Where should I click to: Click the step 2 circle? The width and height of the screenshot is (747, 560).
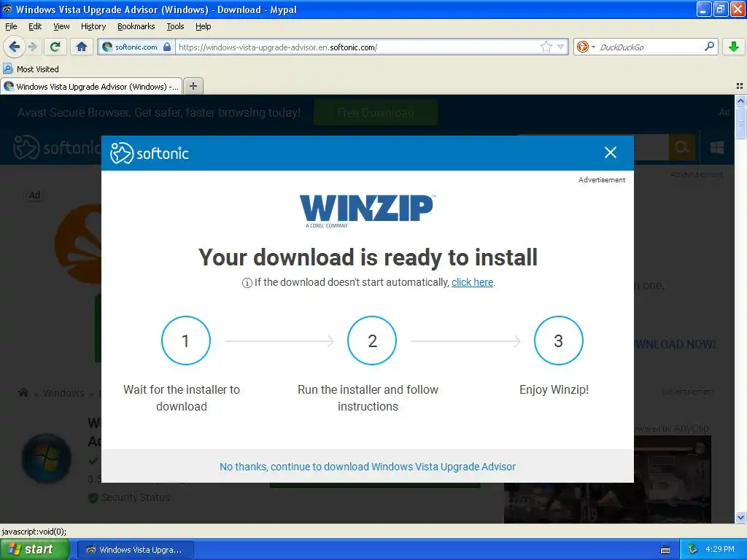click(372, 341)
